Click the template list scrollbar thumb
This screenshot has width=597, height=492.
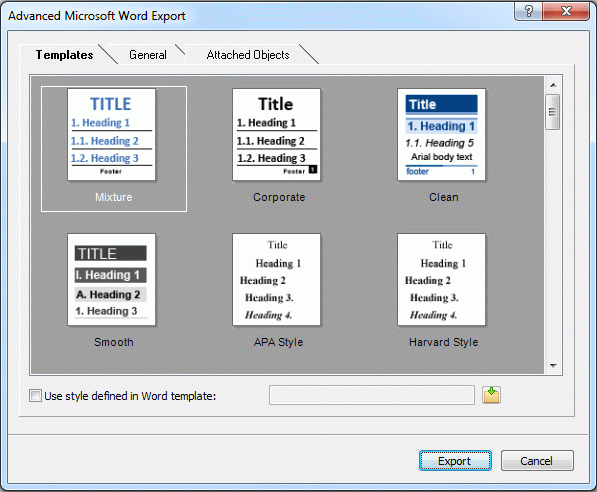552,112
